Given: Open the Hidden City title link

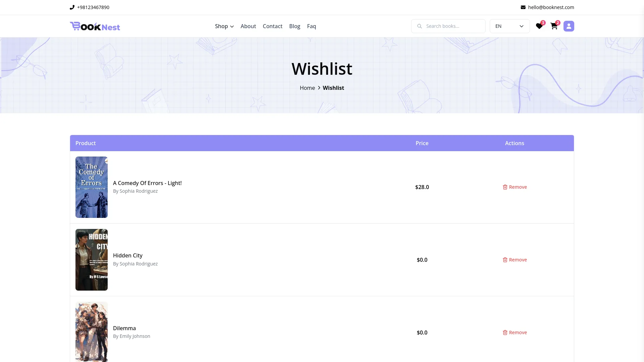Looking at the screenshot, I should [x=128, y=255].
